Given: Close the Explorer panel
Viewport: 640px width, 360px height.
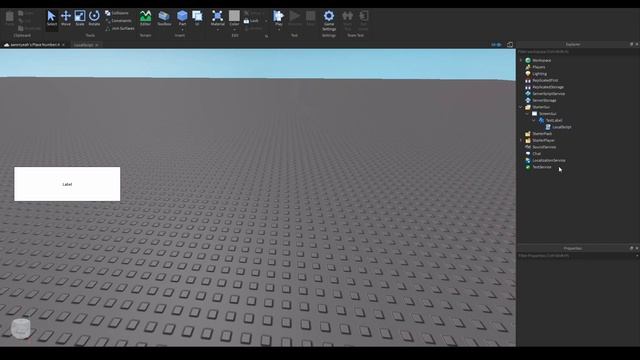Looking at the screenshot, I should point(637,44).
